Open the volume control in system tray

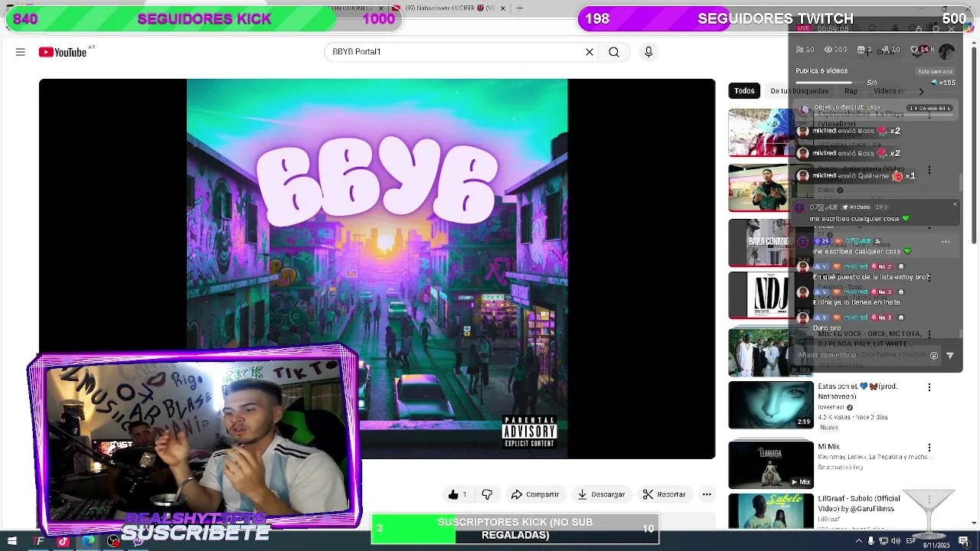pyautogui.click(x=896, y=541)
